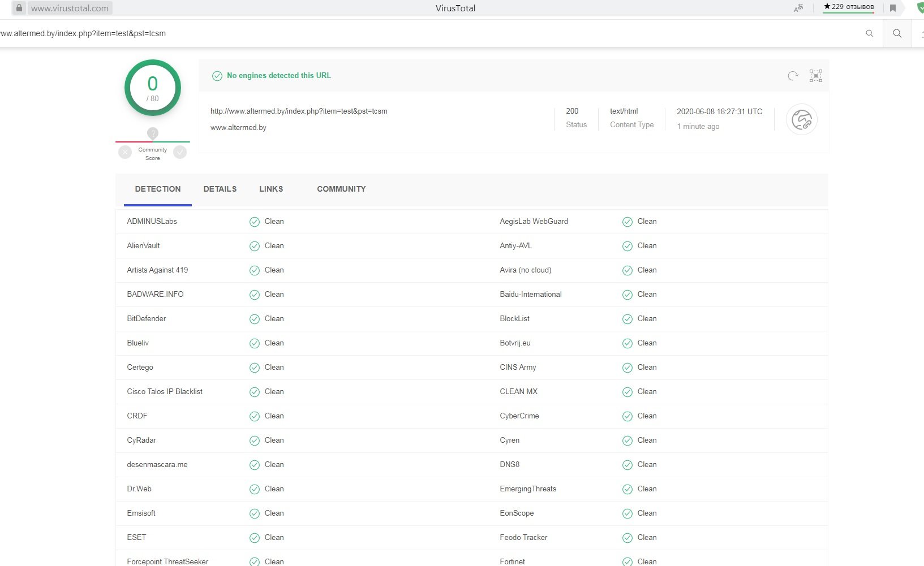Click the Cyren engine name
The image size is (924, 566).
click(x=509, y=440)
